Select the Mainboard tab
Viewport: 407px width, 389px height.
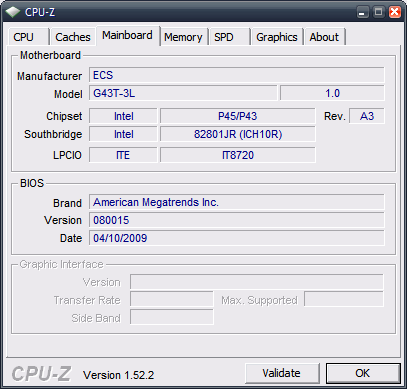[x=128, y=35]
